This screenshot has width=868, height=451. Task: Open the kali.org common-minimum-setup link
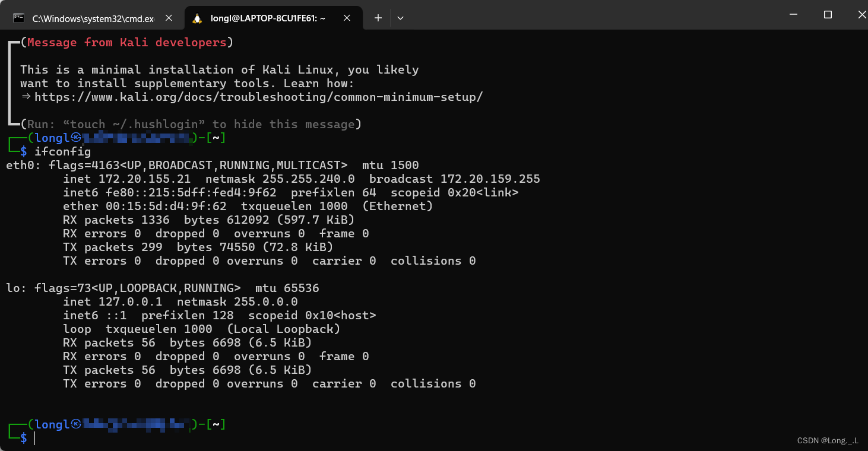point(258,97)
